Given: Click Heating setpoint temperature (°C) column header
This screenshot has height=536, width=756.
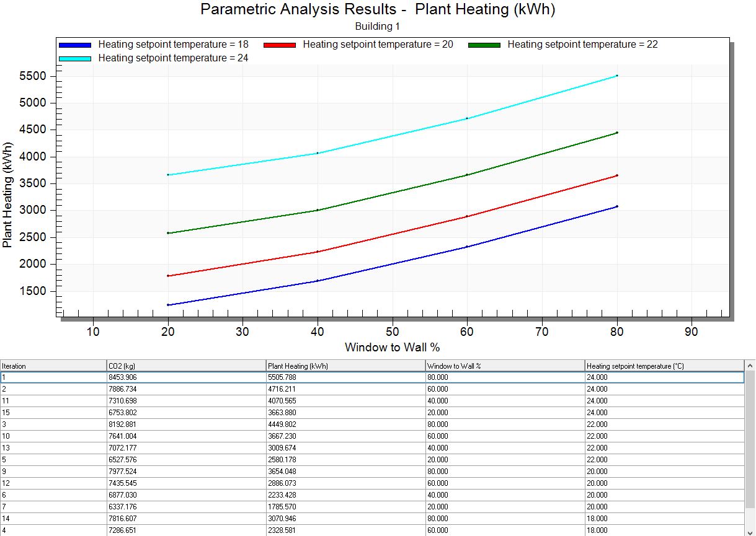Looking at the screenshot, I should [x=664, y=366].
